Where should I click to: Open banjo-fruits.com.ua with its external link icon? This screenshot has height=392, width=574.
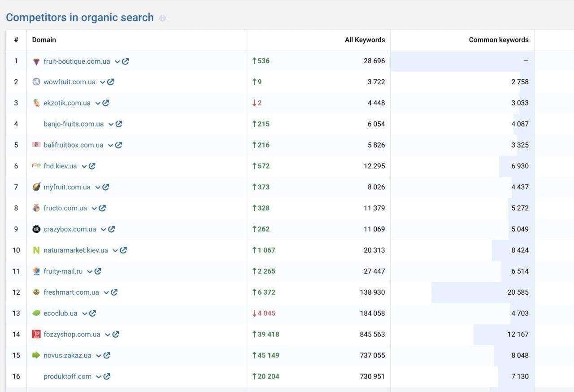[x=119, y=124]
